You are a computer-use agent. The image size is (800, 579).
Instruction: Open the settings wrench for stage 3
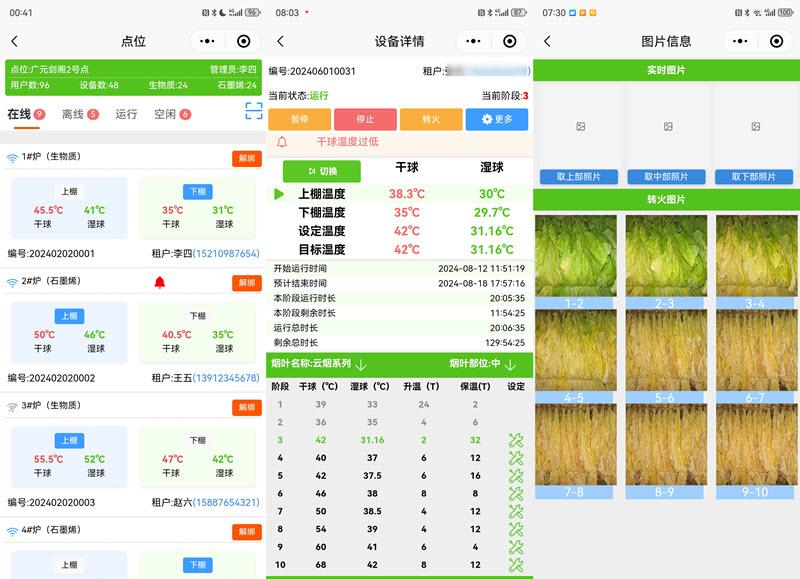516,440
